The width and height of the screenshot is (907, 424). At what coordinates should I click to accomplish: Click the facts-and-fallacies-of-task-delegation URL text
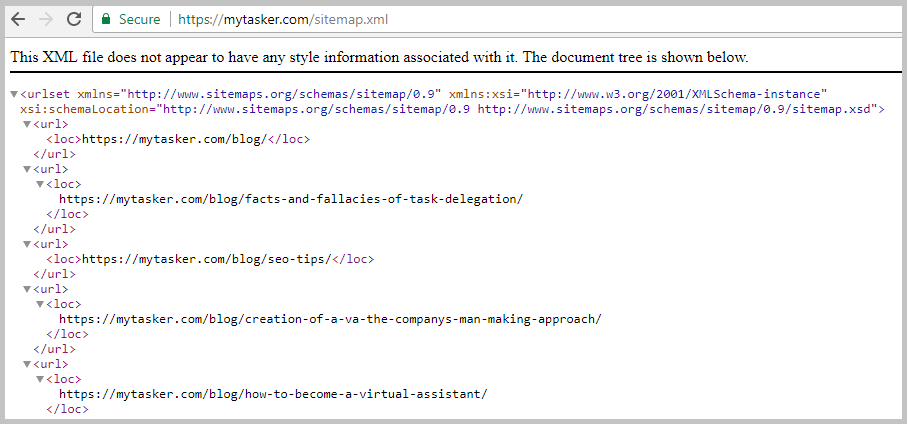(291, 200)
